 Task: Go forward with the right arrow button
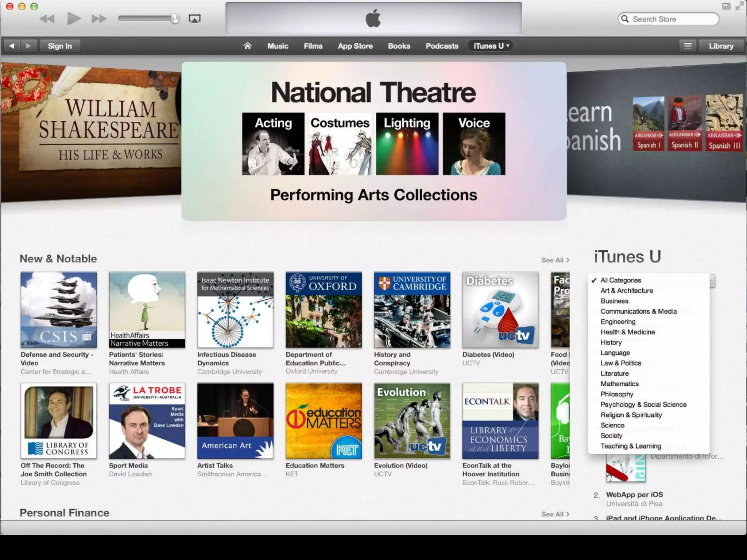click(x=28, y=46)
